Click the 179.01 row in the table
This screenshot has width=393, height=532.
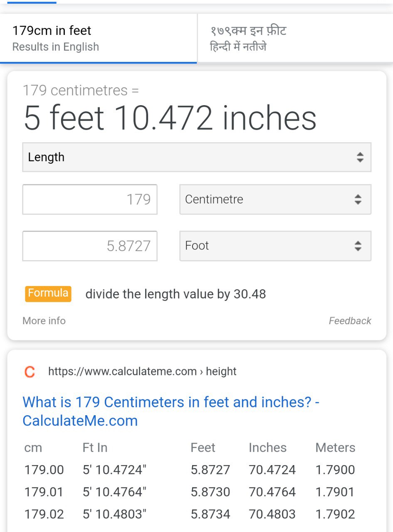click(44, 492)
